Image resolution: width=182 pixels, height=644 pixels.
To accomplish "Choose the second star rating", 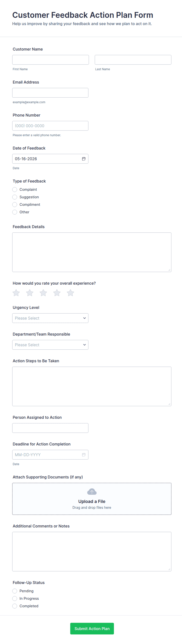I will [x=30, y=293].
